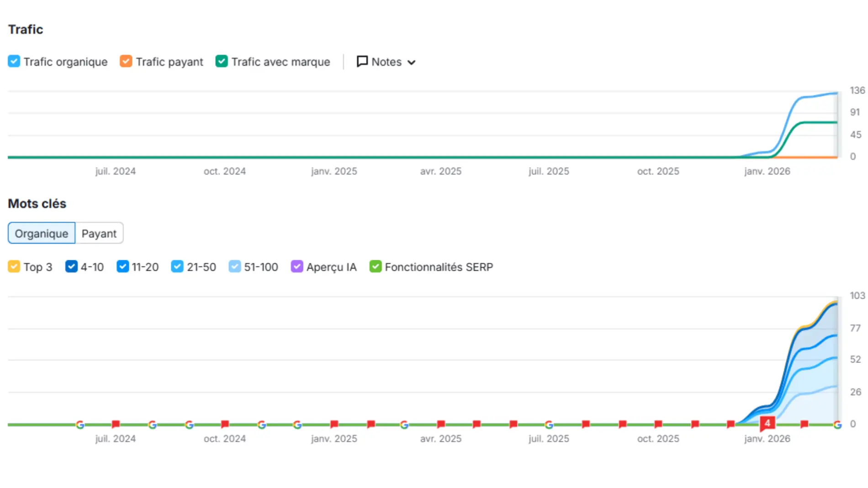The image size is (868, 488).
Task: Click the red flag above oct. 2025
Action: pos(658,424)
